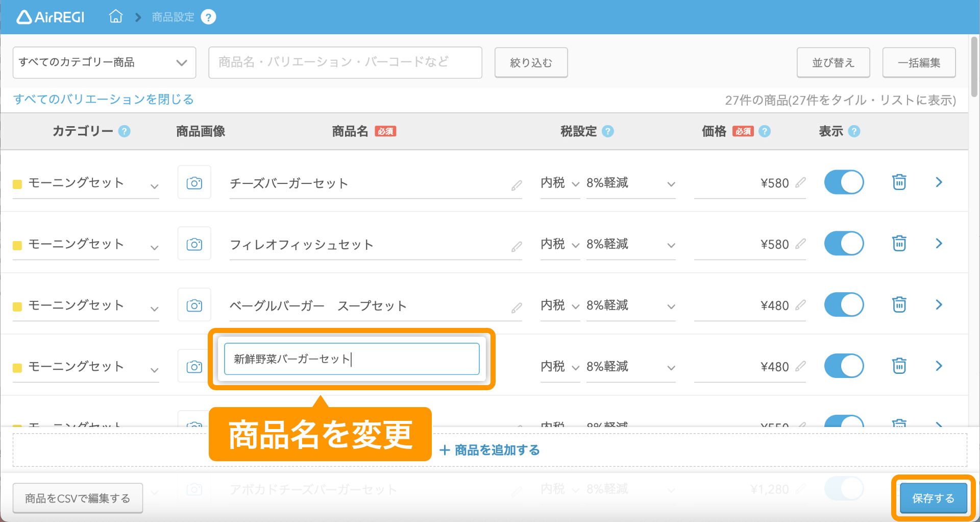Upload image for ベーグルバーガー スープセット camera icon

(x=194, y=305)
